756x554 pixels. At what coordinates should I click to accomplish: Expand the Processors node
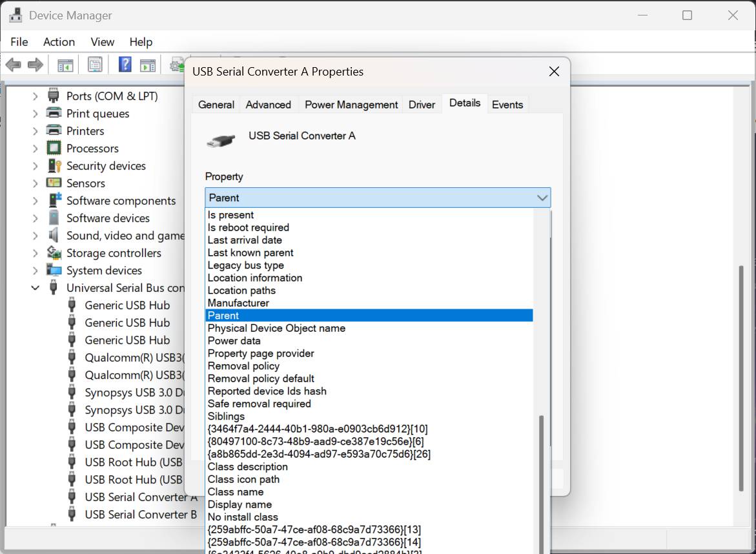(36, 148)
